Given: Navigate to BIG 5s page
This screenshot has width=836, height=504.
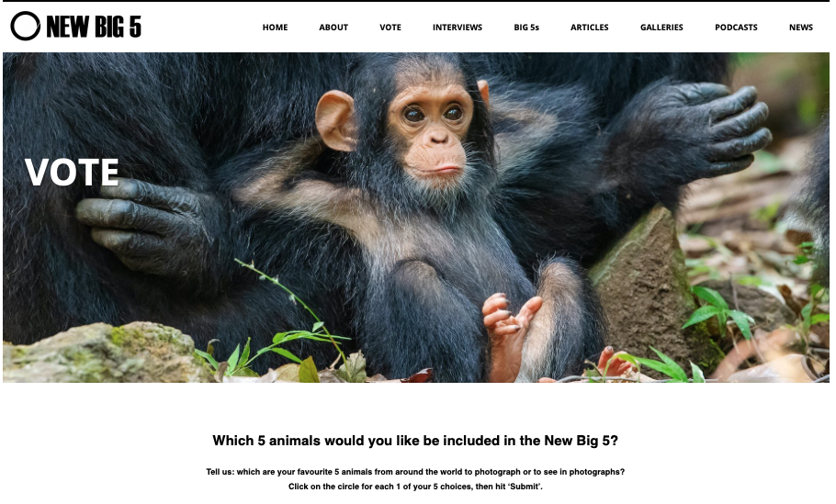Looking at the screenshot, I should click(x=526, y=28).
